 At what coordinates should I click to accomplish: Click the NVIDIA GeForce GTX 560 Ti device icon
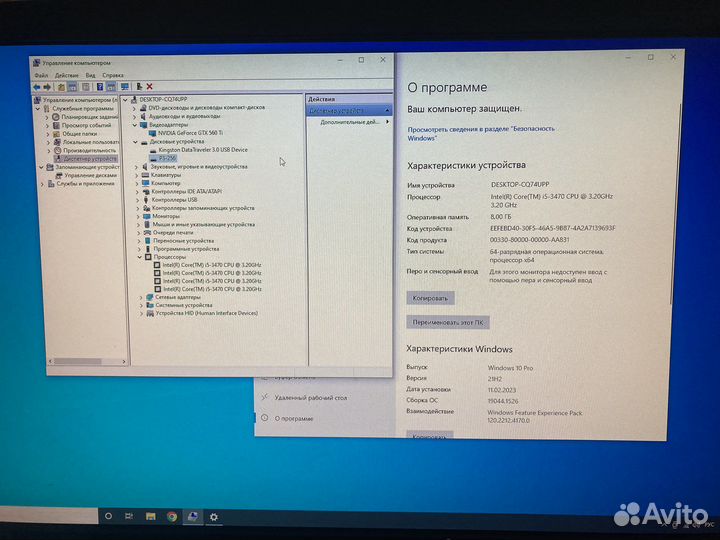click(x=152, y=133)
